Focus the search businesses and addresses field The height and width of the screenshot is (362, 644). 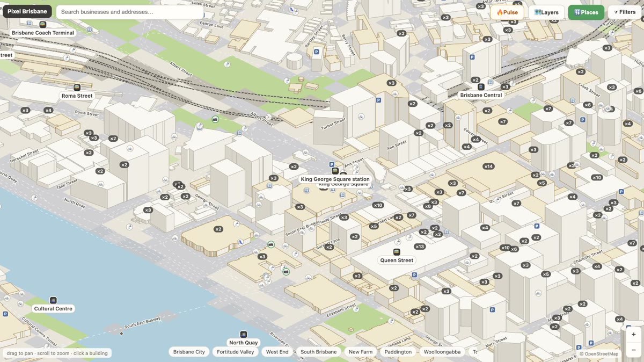coord(130,12)
